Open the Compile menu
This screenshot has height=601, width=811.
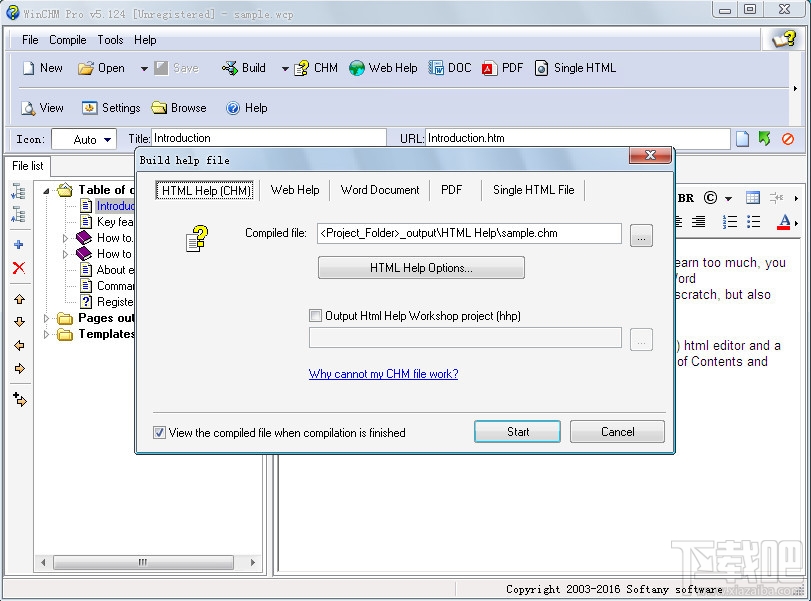point(68,40)
